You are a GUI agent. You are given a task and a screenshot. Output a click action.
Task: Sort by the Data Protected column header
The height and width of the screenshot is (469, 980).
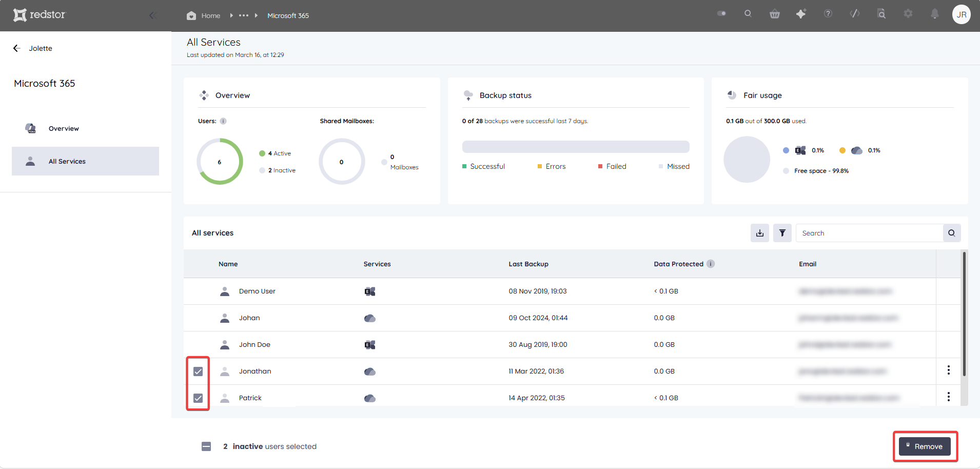[x=679, y=264]
